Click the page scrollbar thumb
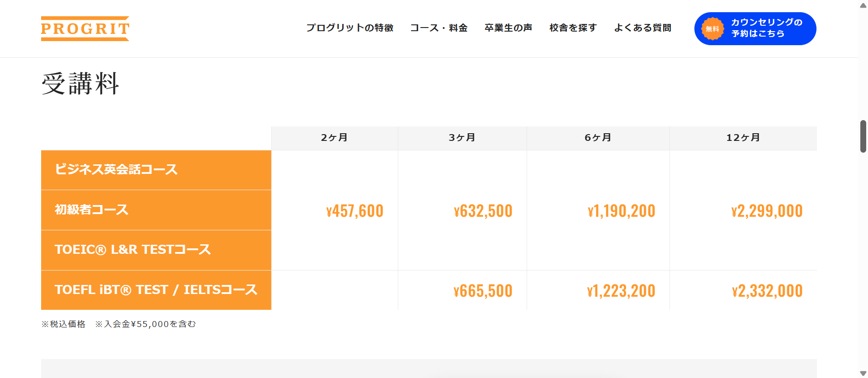Screen dimensions: 868x378 [x=863, y=136]
